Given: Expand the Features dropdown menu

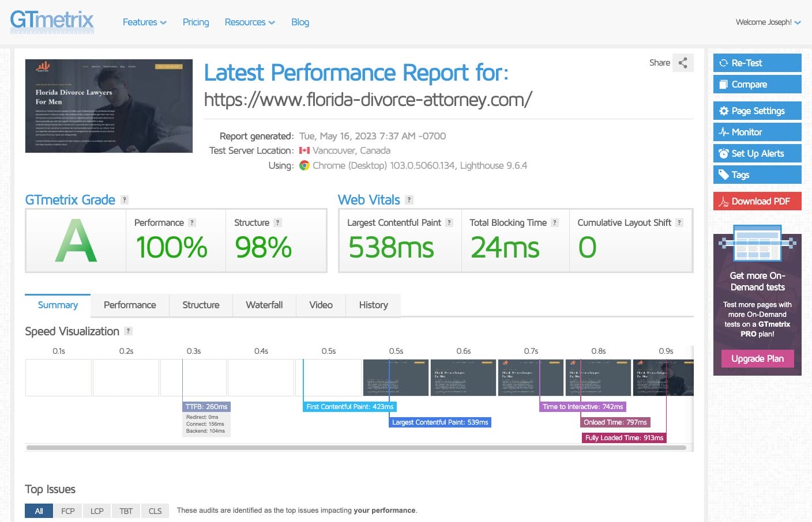Looking at the screenshot, I should point(144,22).
